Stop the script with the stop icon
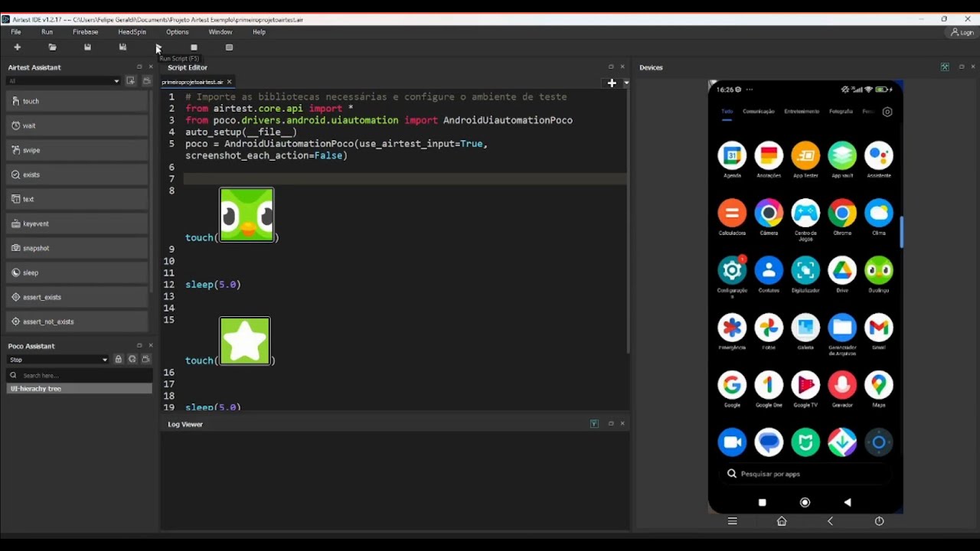 click(x=194, y=47)
